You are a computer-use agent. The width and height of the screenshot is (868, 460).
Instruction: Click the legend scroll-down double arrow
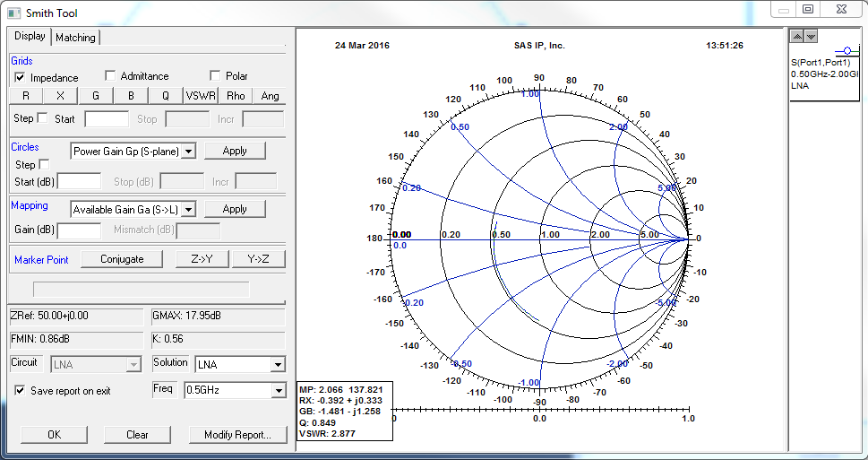pyautogui.click(x=811, y=36)
